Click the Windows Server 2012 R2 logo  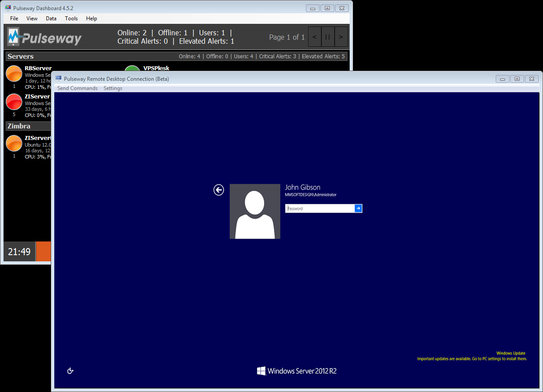(x=297, y=371)
